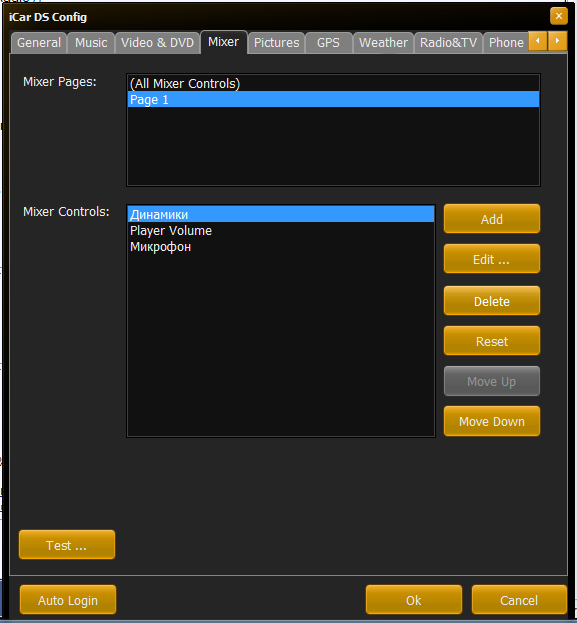Close the iCar DS Config window
This screenshot has height=623, width=577.
pos(558,16)
